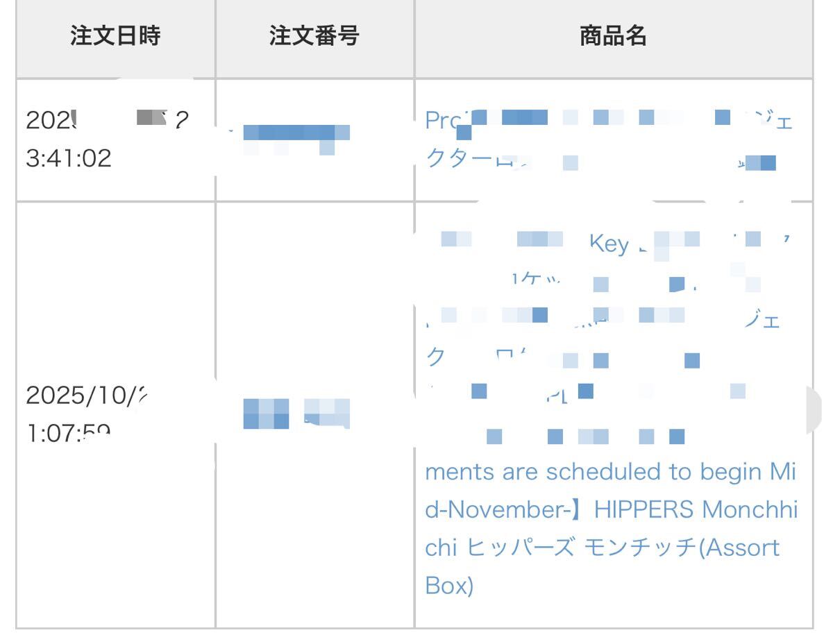Image resolution: width=833 pixels, height=644 pixels.
Task: Open the first order's order number link
Action: tap(297, 134)
